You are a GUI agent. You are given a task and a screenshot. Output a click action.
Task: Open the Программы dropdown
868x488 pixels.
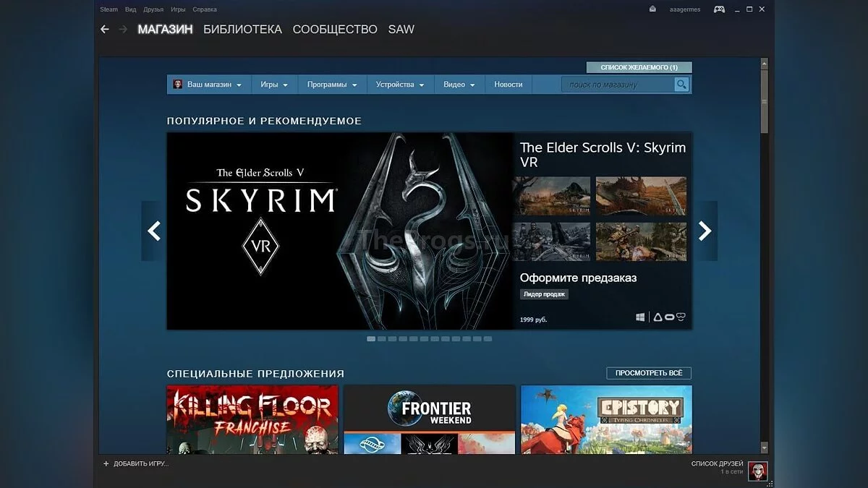pyautogui.click(x=332, y=85)
